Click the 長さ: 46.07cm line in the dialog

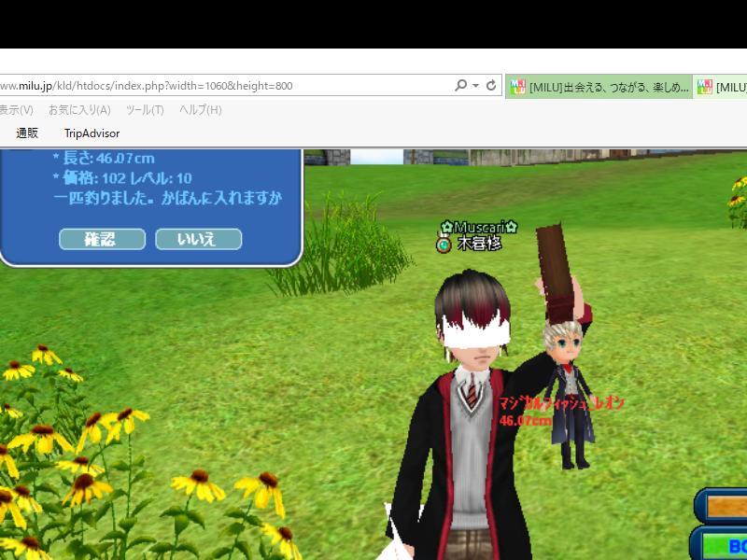tap(104, 158)
